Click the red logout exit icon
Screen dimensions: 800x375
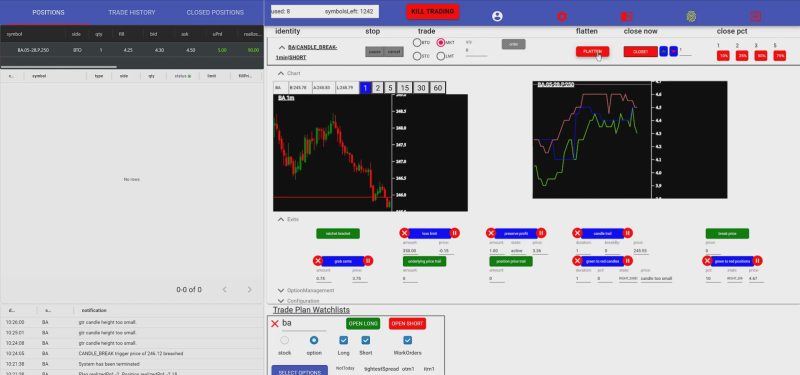point(756,16)
